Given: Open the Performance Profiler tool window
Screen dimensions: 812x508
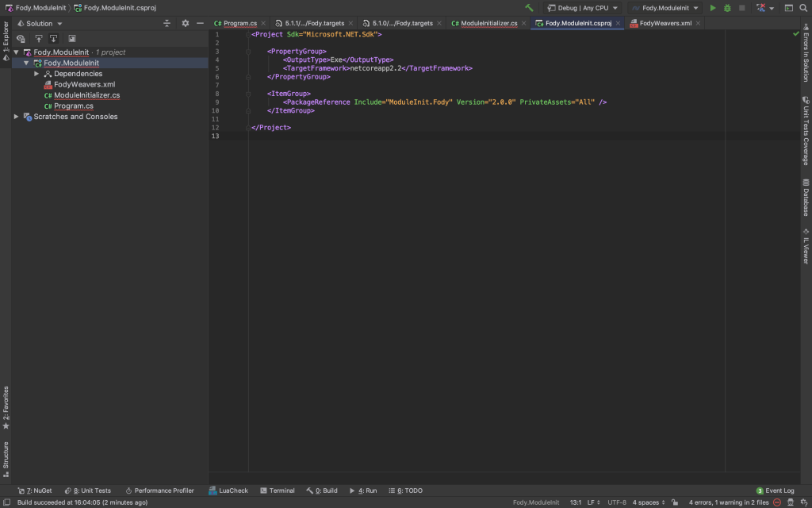Looking at the screenshot, I should [159, 491].
